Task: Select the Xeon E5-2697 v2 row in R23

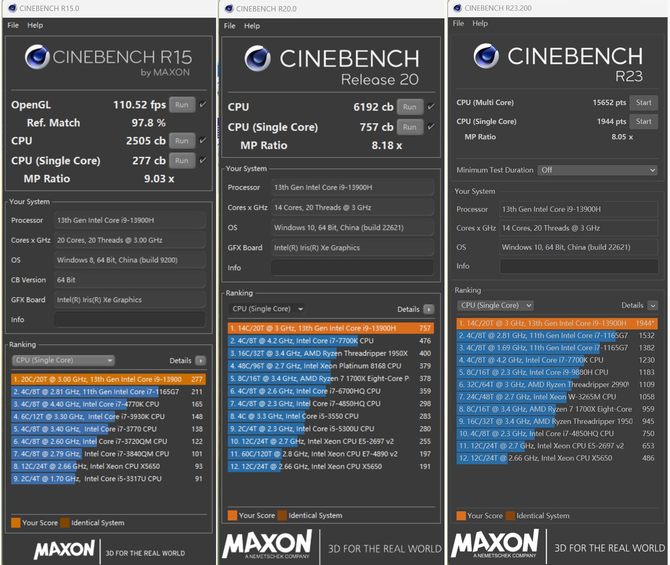Action: 557,446
